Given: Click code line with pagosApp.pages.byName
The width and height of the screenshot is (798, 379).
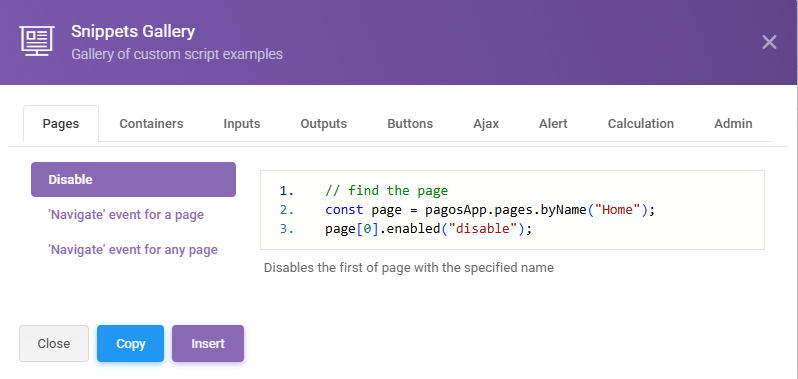Looking at the screenshot, I should 490,210.
